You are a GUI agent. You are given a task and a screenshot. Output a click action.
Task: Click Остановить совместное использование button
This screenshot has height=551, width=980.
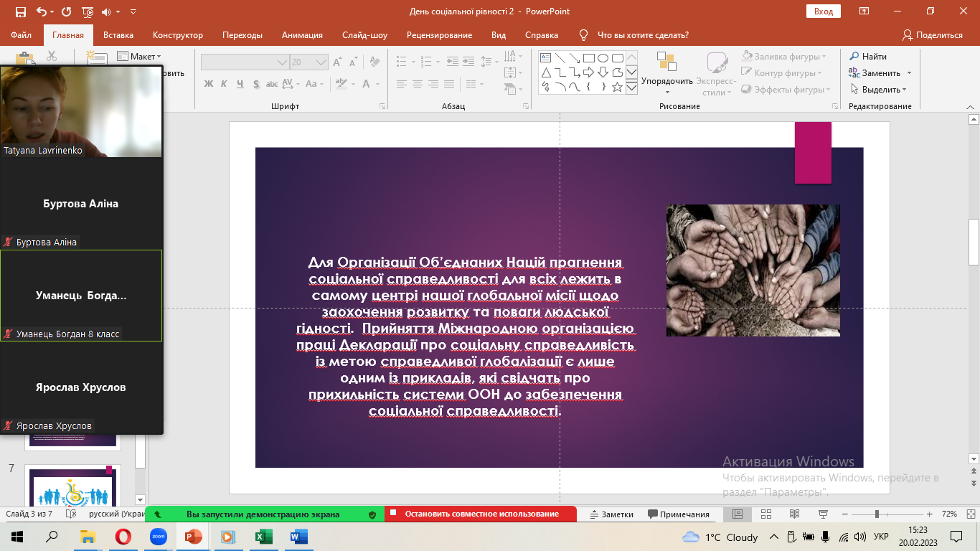coord(481,514)
